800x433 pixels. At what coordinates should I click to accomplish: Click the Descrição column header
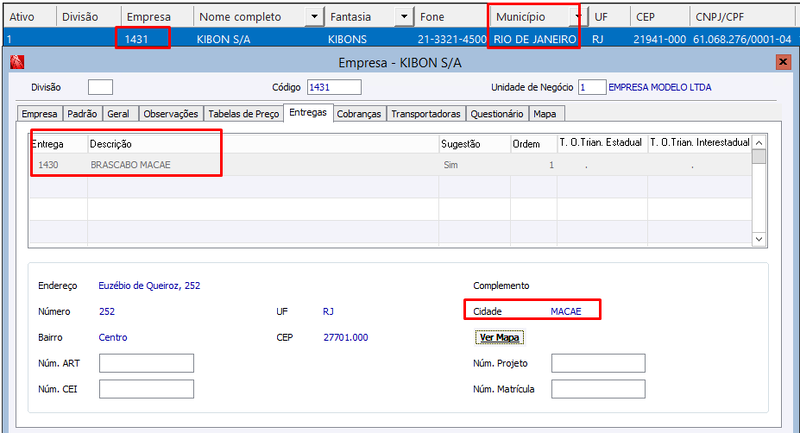click(263, 144)
